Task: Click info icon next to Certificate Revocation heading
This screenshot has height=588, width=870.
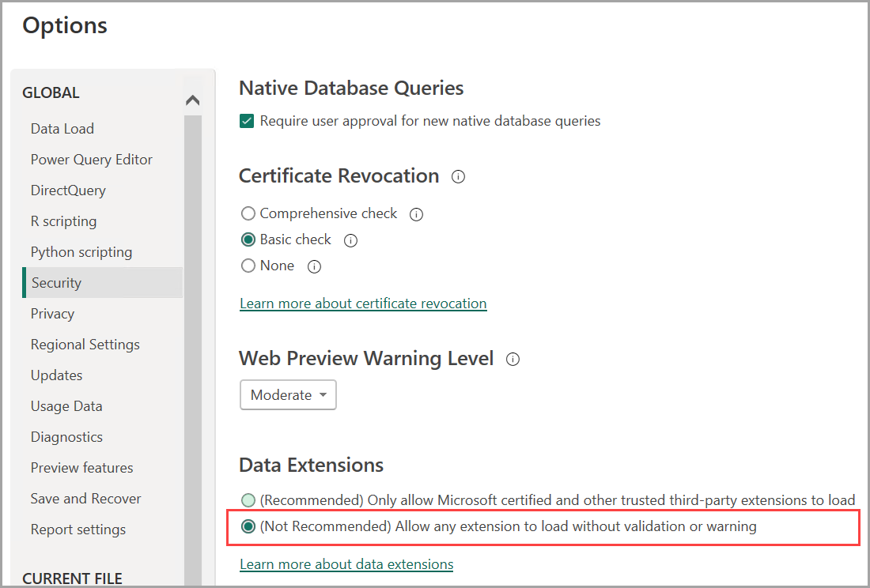Action: pyautogui.click(x=458, y=177)
